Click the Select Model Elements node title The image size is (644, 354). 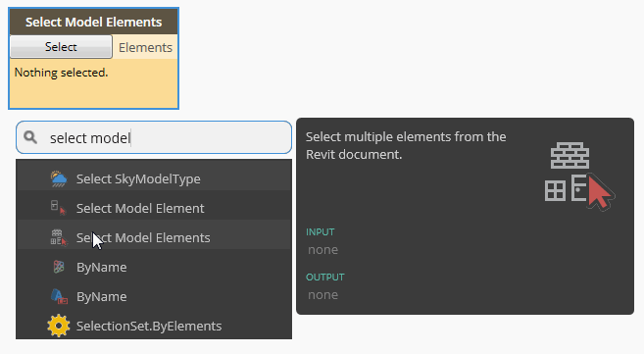94,22
